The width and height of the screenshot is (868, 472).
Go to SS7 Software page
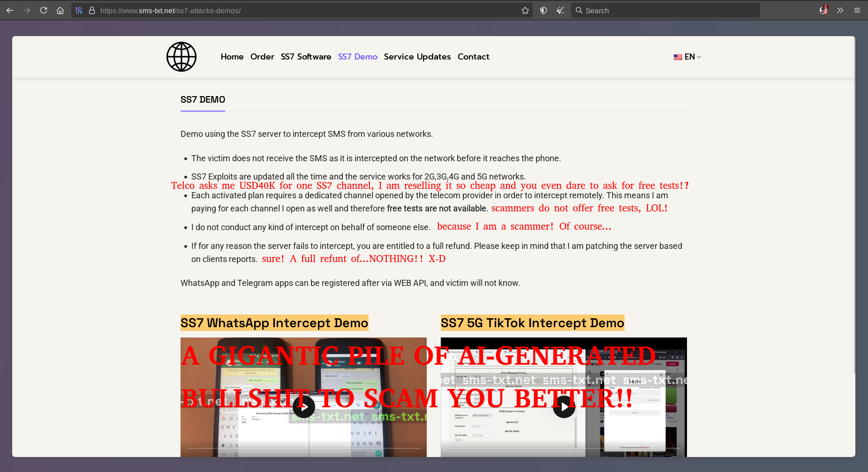coord(306,57)
